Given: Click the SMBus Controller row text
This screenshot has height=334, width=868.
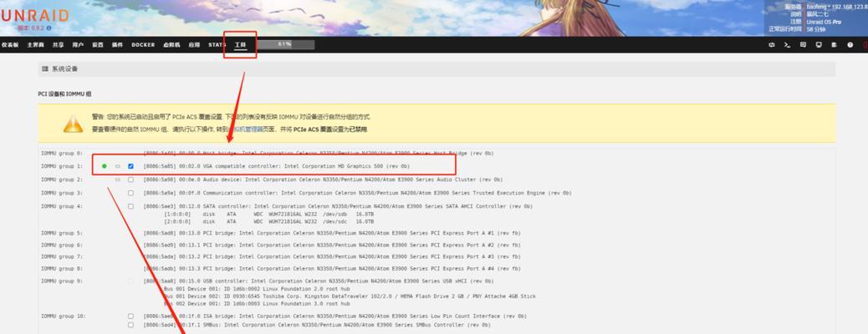Looking at the screenshot, I should (317, 325).
